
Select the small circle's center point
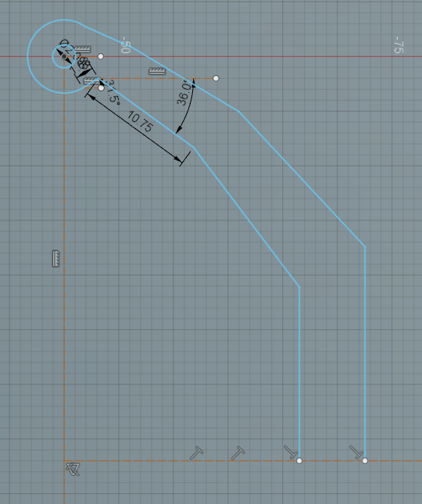[x=64, y=56]
